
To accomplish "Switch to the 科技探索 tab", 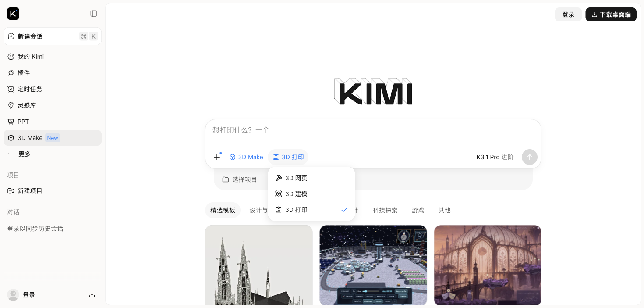I will pos(385,210).
